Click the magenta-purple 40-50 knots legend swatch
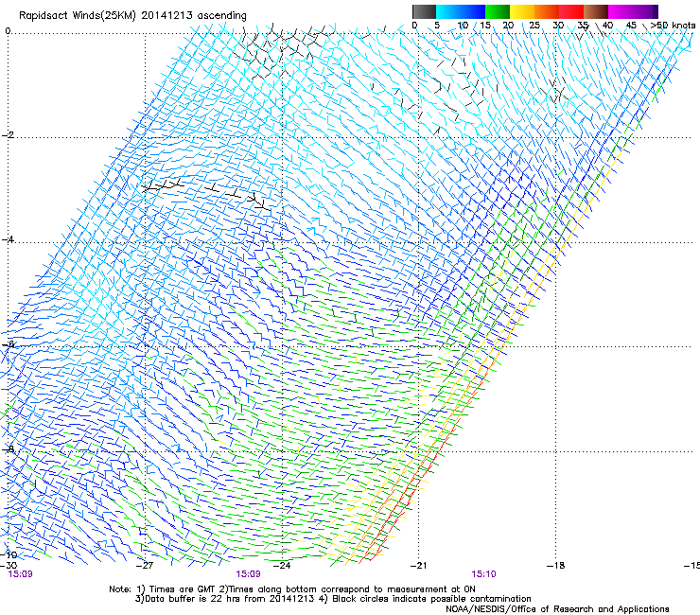Viewport: 700px width, 615px height. click(633, 11)
